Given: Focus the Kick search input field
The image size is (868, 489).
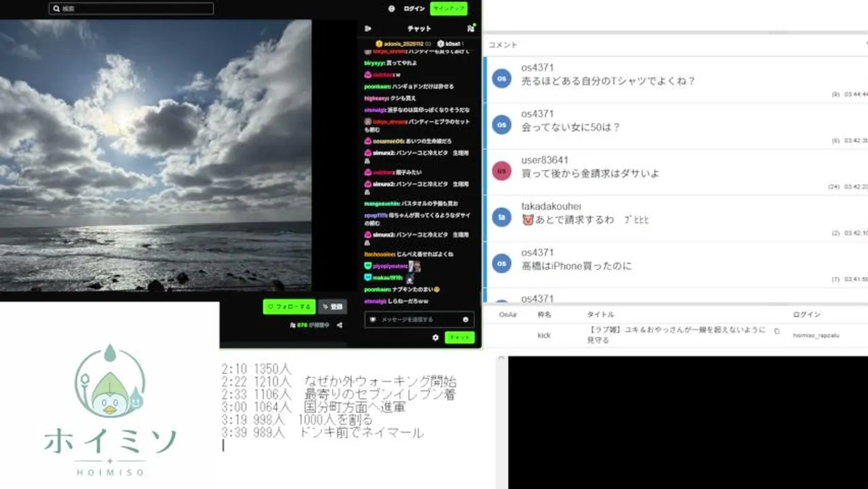Looking at the screenshot, I should coord(131,9).
